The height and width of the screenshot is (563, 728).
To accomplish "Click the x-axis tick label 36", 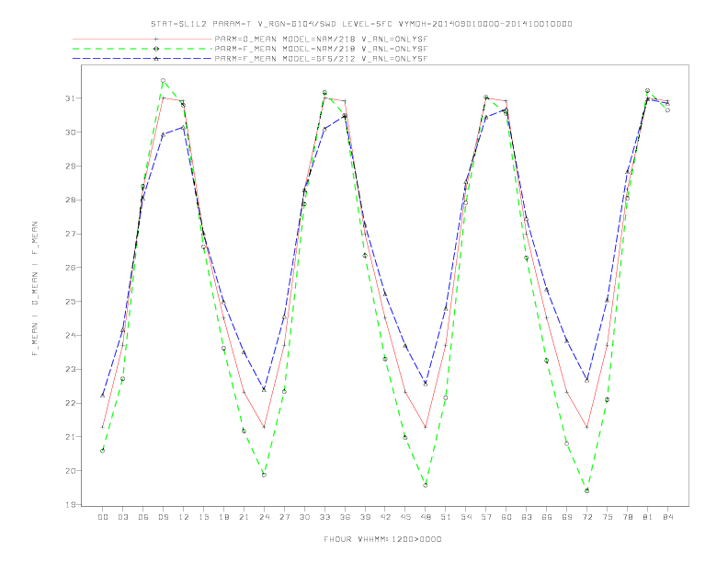I will point(345,517).
